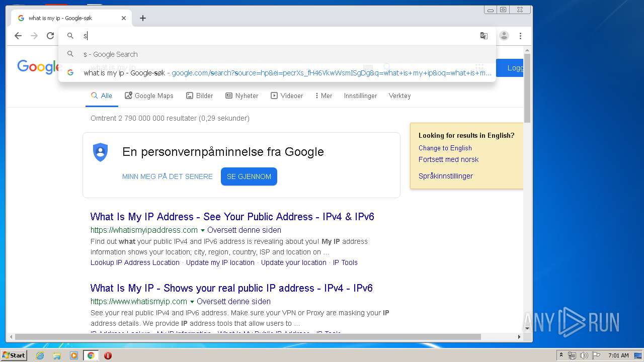Open the Windows Start menu

click(14, 355)
